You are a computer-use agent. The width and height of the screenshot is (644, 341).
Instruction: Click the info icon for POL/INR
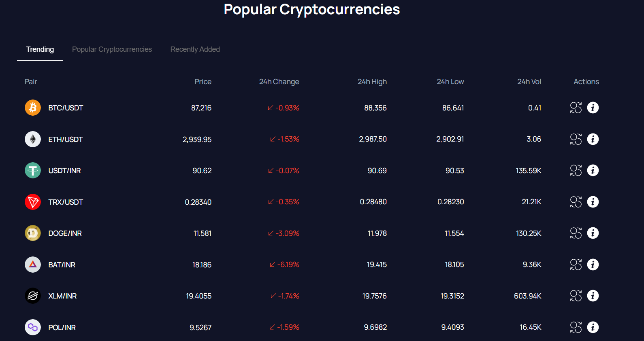(593, 327)
